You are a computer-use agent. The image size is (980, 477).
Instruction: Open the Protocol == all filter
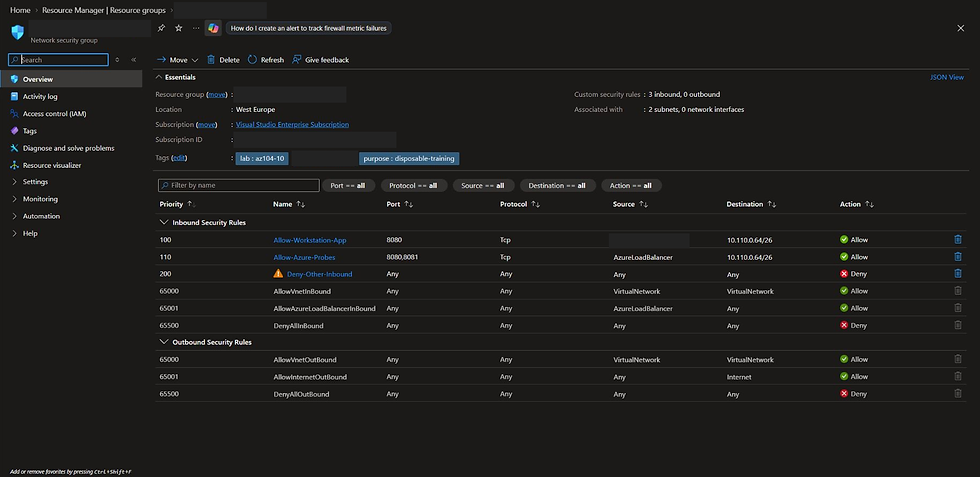(x=413, y=186)
